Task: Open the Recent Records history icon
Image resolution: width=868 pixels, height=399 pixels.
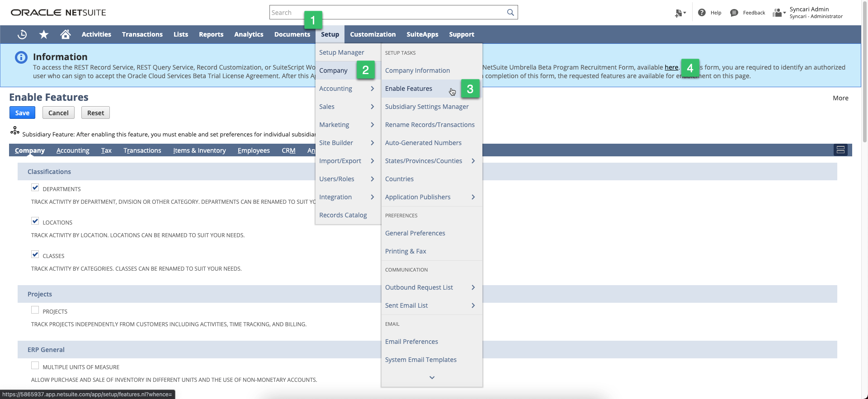Action: pos(22,34)
